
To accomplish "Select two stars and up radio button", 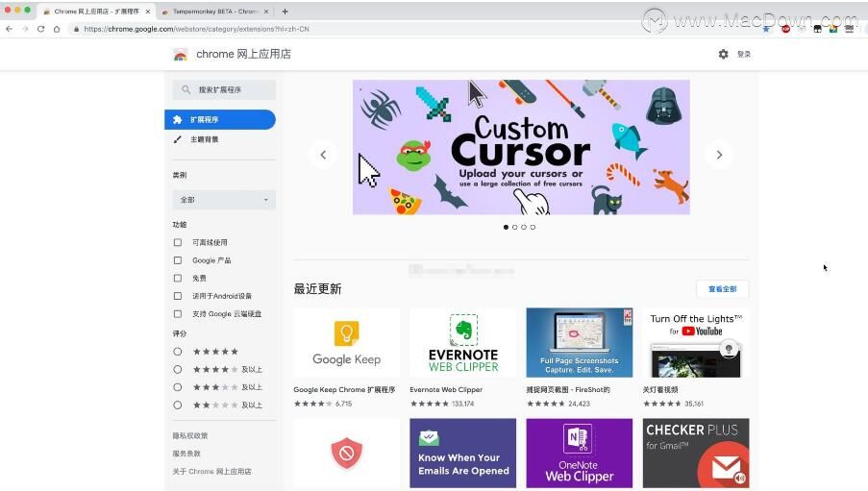I will pyautogui.click(x=177, y=405).
